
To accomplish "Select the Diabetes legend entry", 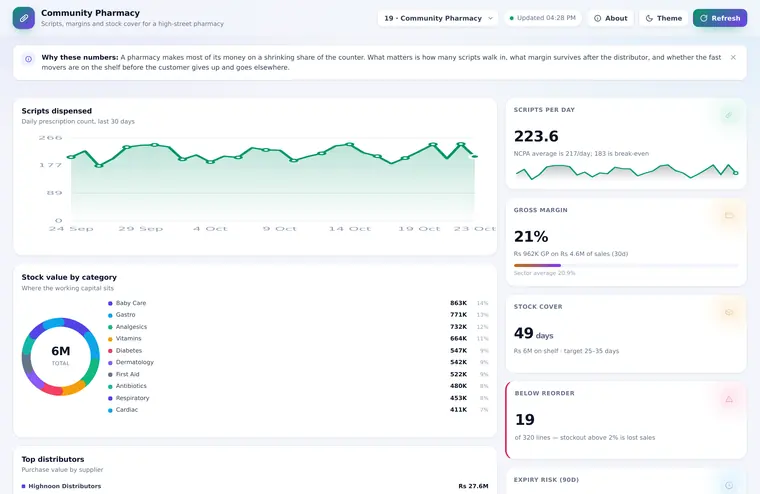I will point(298,351).
